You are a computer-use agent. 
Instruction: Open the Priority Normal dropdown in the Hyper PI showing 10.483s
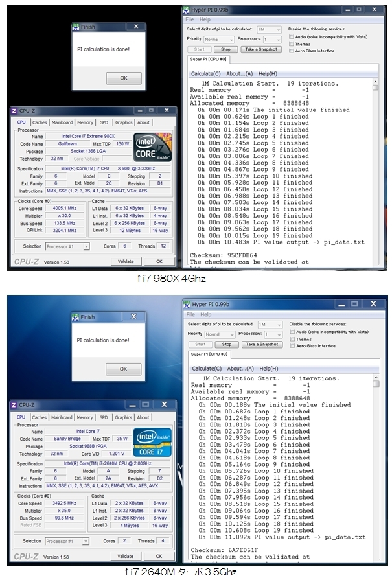(x=219, y=40)
